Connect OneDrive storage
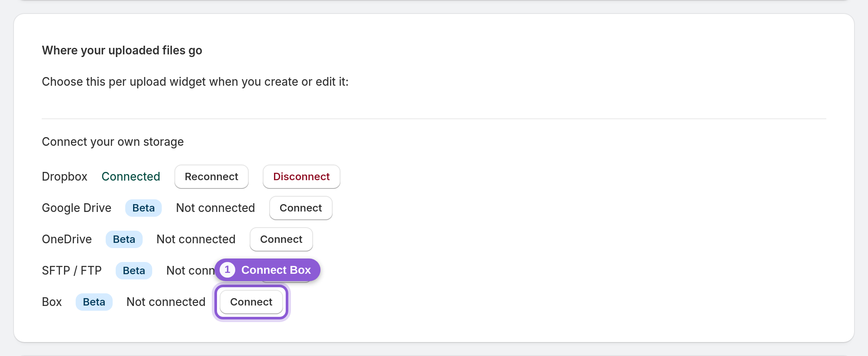The height and width of the screenshot is (356, 868). point(281,239)
